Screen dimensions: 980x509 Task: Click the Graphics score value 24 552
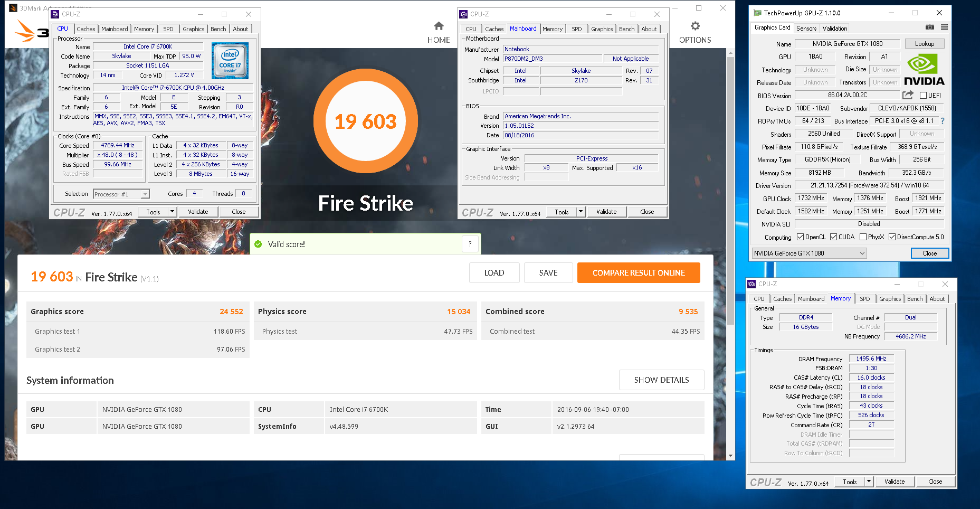click(231, 312)
